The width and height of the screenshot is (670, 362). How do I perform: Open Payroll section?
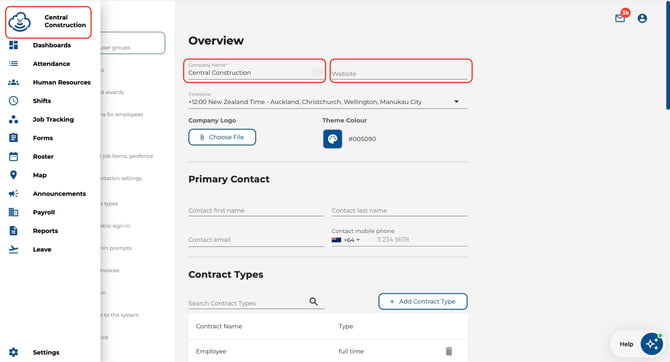(44, 212)
